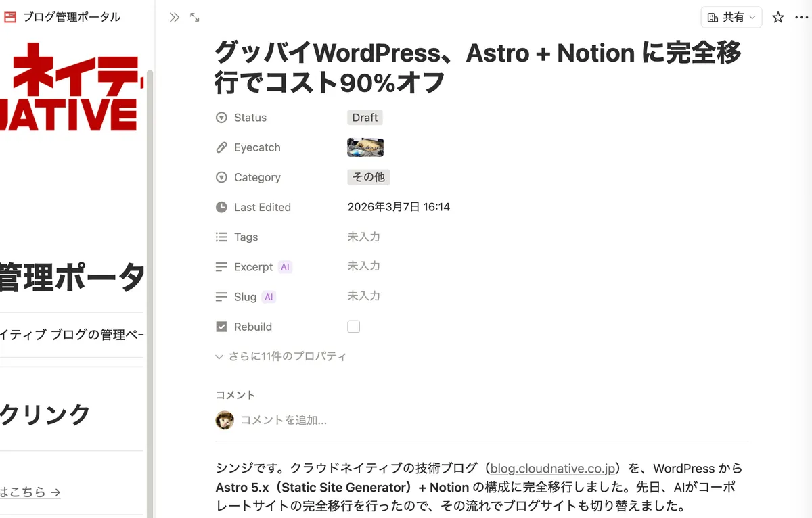Viewport: 812px width, 518px height.
Task: Click the Last Edited clock icon
Action: 221,207
